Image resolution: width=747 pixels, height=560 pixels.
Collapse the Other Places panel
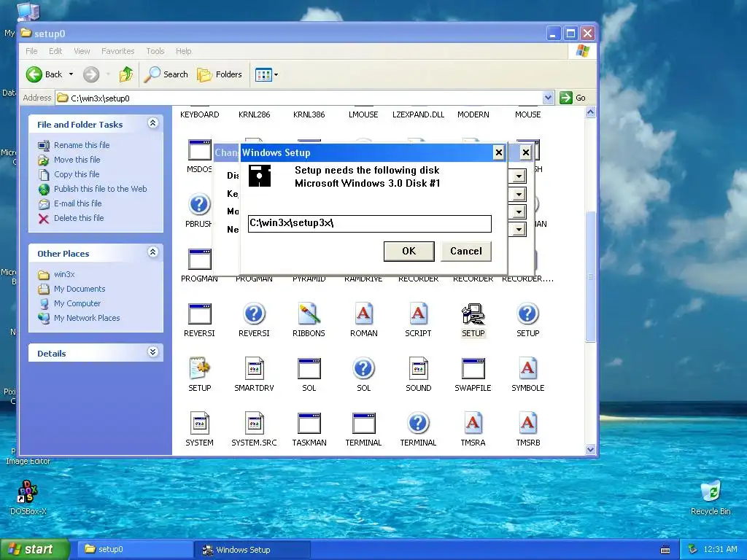152,252
